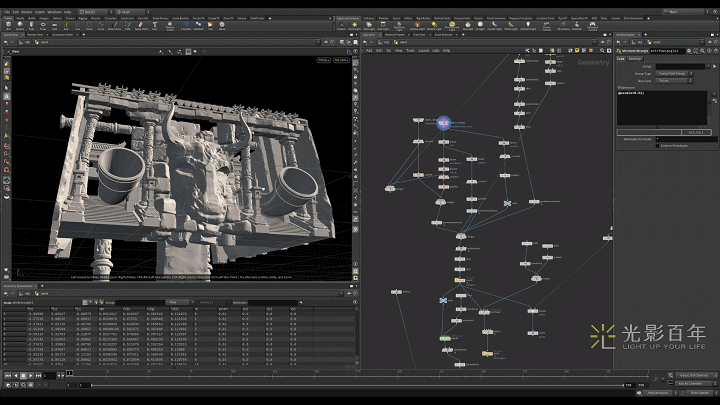The height and width of the screenshot is (405, 720).
Task: Open the View dropdown in Geometry Spreadsheet
Action: 180,301
